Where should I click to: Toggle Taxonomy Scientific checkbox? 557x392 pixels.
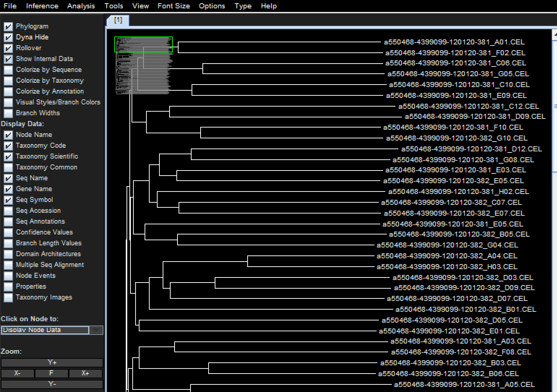(x=8, y=156)
